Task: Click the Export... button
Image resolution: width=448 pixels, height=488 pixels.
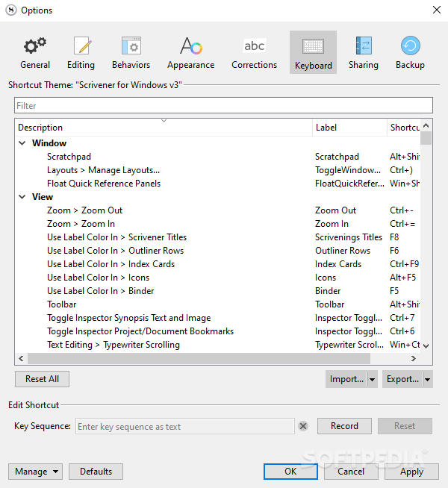Action: (x=402, y=379)
